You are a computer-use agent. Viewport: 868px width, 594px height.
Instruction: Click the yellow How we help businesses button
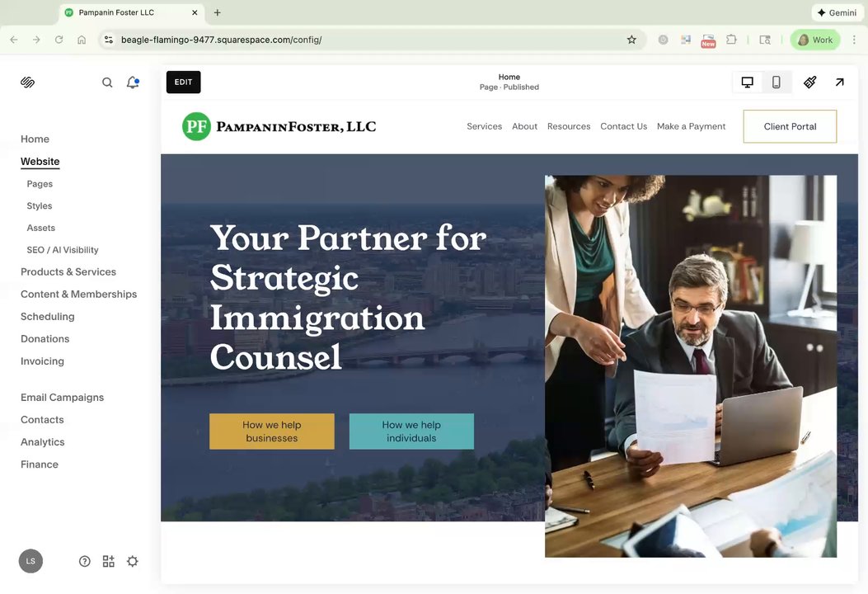(x=272, y=431)
